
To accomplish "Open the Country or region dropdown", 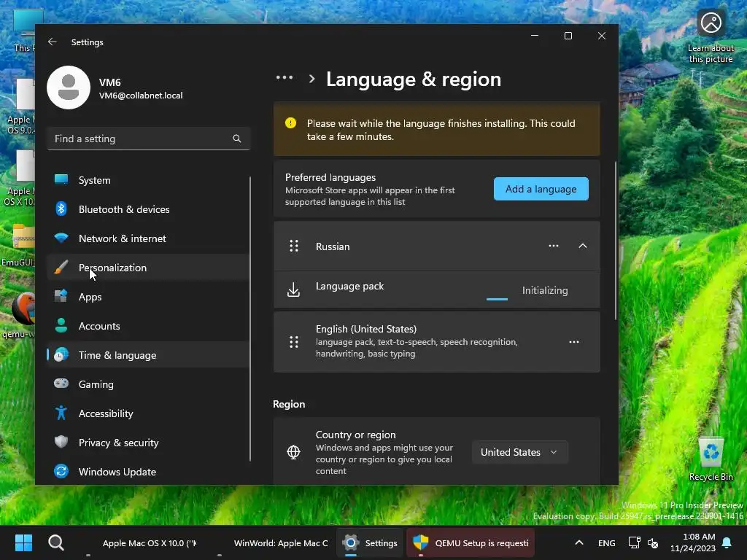I will (x=519, y=452).
